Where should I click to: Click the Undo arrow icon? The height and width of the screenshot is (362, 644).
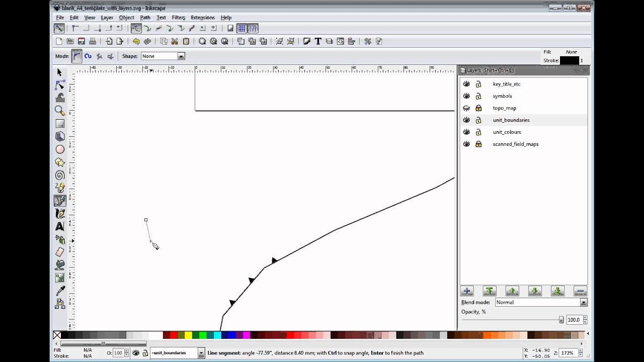coord(136,41)
